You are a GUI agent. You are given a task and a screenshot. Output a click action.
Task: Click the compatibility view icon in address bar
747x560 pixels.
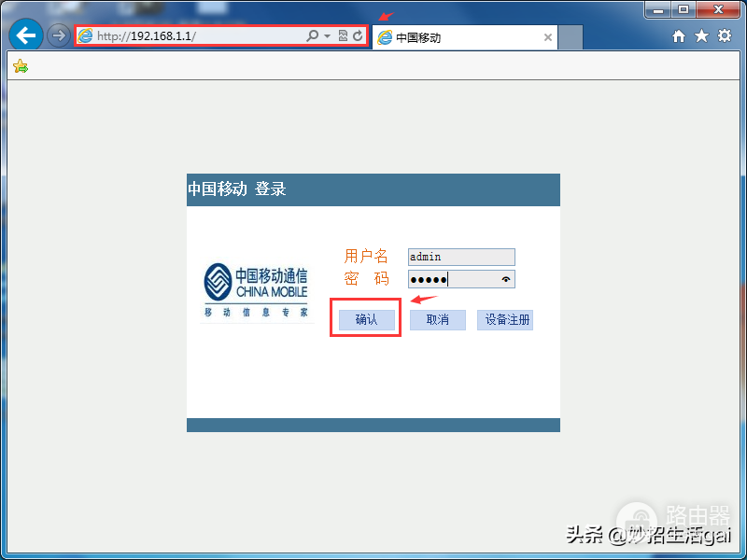tap(343, 35)
